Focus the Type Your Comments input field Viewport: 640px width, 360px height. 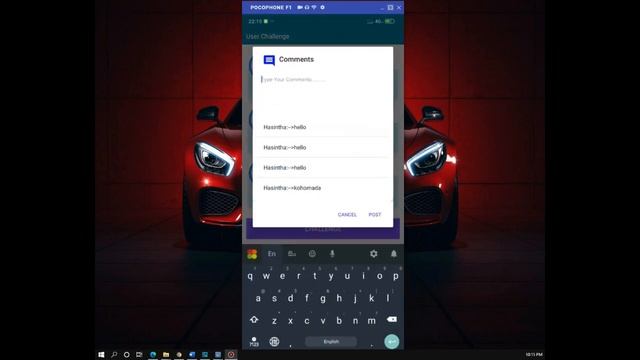322,80
